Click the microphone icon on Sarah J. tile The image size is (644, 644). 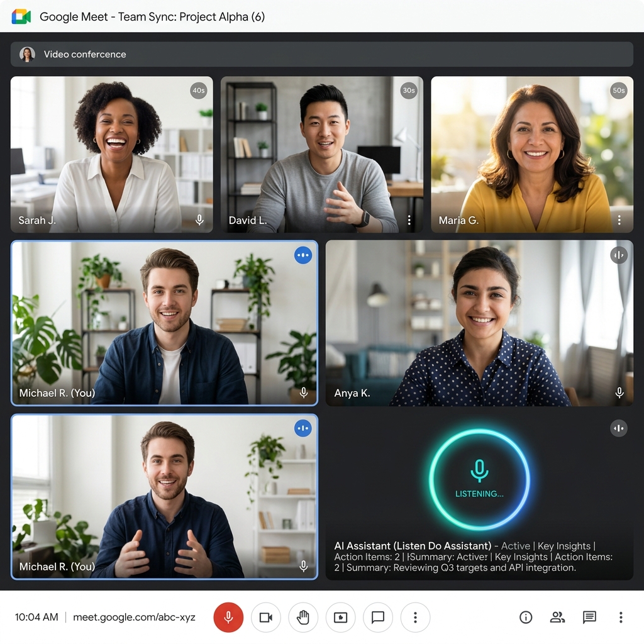[x=199, y=220]
